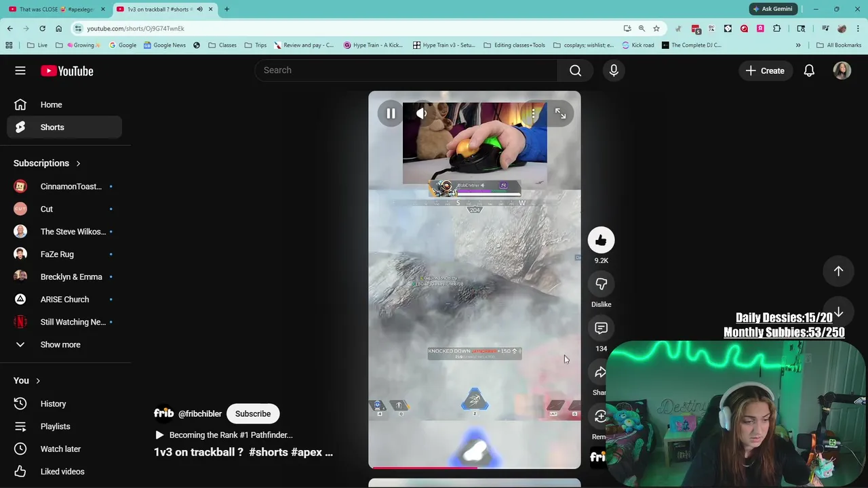Open the Extensions puzzle icon
Image resolution: width=868 pixels, height=488 pixels.
pyautogui.click(x=776, y=28)
